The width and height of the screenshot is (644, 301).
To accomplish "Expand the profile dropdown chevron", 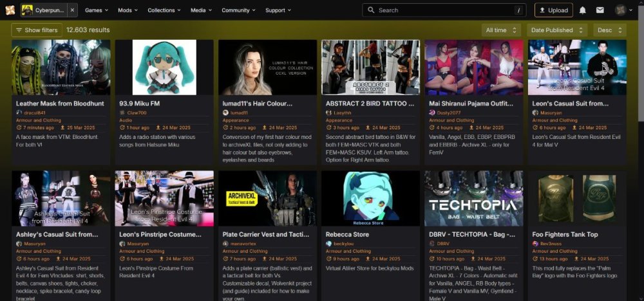I will coord(631,10).
